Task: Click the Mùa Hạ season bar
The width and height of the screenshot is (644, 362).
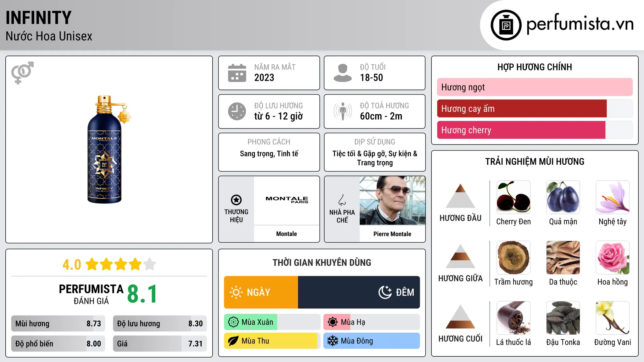Action: tap(371, 322)
